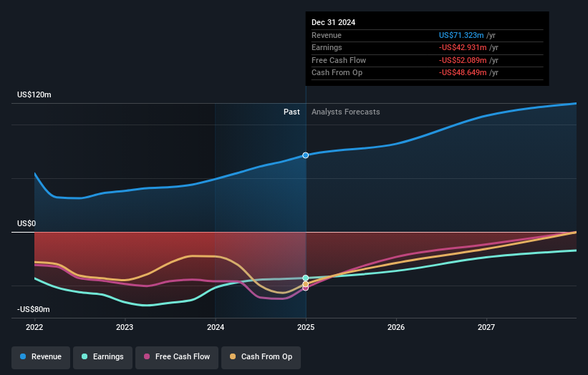This screenshot has width=588, height=375.
Task: Click the blue Revenue legend dot
Action: [x=23, y=356]
